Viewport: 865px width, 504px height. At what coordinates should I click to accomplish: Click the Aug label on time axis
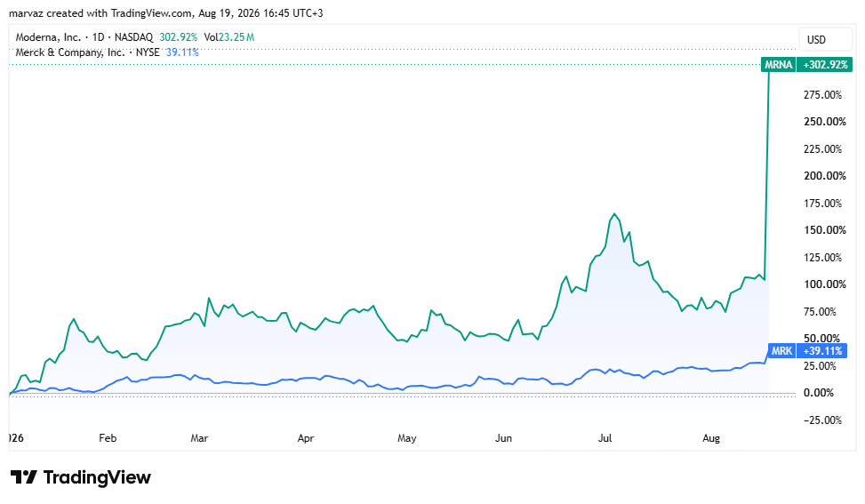pos(711,438)
